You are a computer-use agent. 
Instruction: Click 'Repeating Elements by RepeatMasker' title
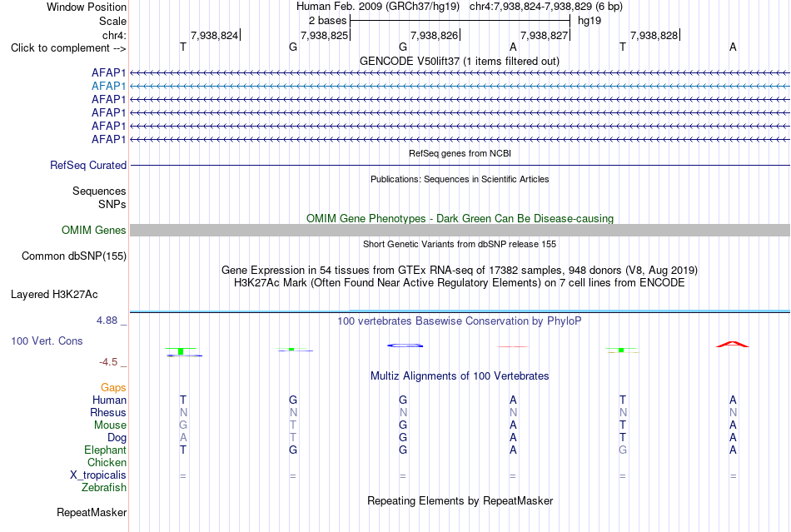coord(460,500)
